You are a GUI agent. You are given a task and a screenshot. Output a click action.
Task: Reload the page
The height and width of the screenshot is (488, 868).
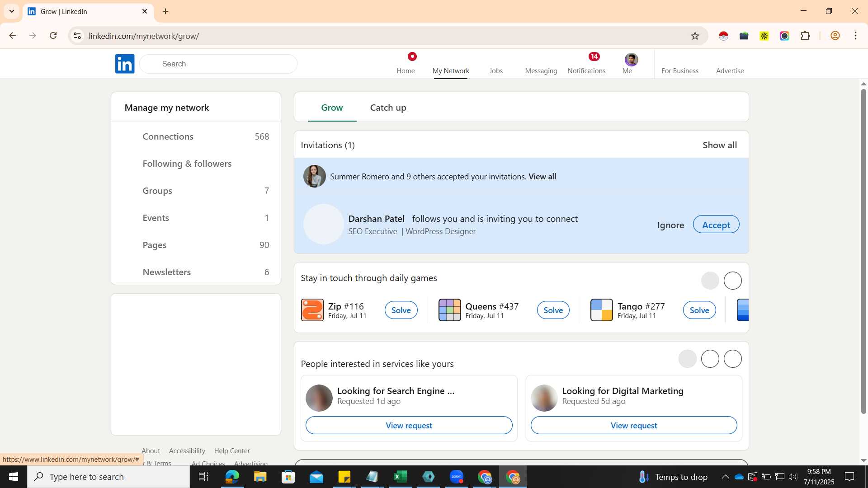(x=53, y=36)
